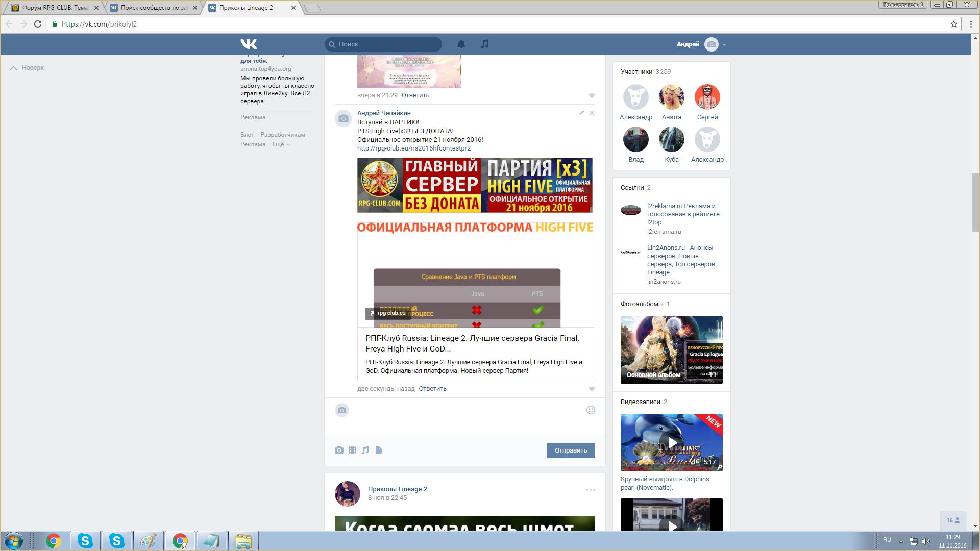980x551 pixels.
Task: Attach photo using camera icon below comment
Action: tap(339, 450)
